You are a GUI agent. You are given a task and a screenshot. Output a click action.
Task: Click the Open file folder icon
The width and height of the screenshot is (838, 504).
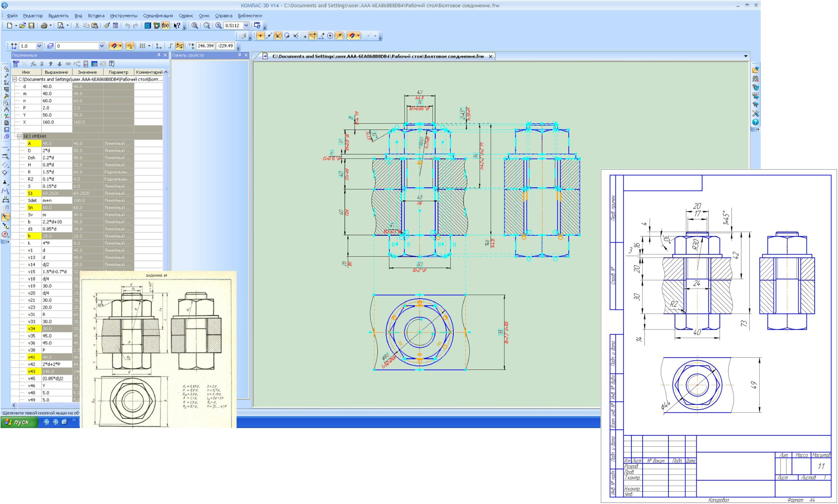pos(22,26)
